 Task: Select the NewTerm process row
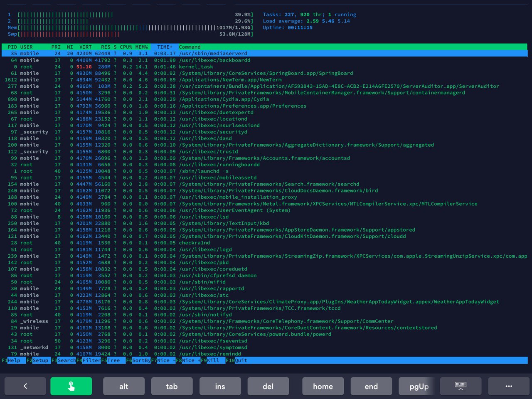(x=264, y=80)
